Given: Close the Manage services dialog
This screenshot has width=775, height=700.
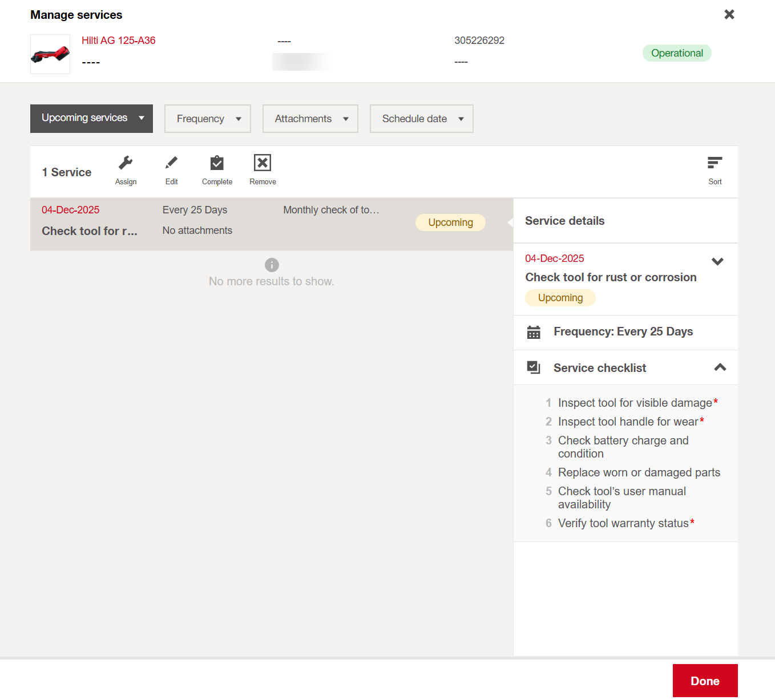Looking at the screenshot, I should coord(729,15).
